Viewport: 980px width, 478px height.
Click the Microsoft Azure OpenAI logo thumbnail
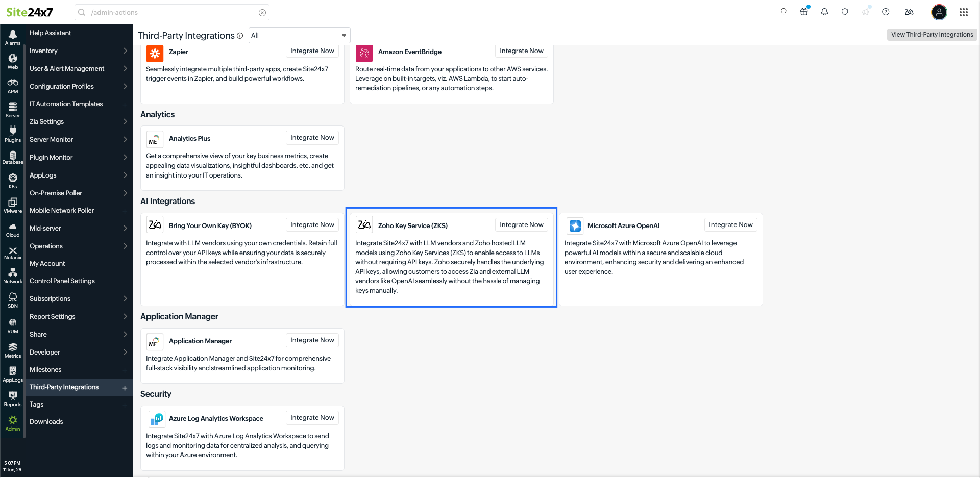point(575,225)
